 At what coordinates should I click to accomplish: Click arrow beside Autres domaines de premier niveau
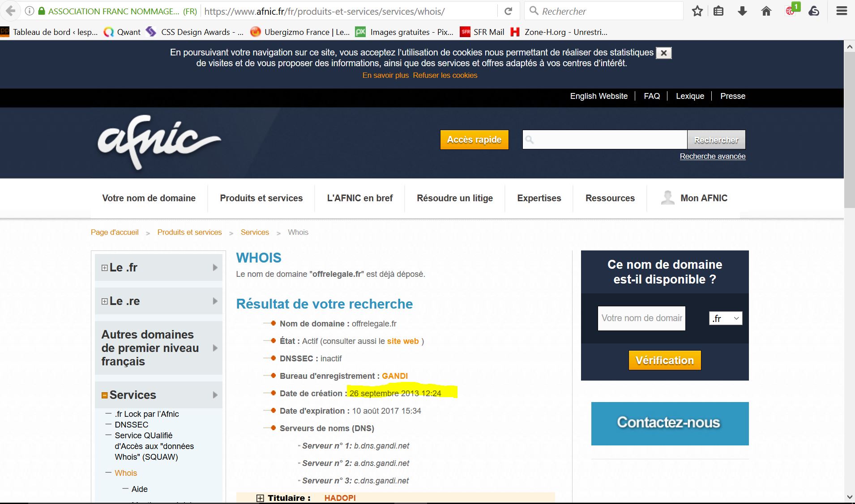(215, 348)
